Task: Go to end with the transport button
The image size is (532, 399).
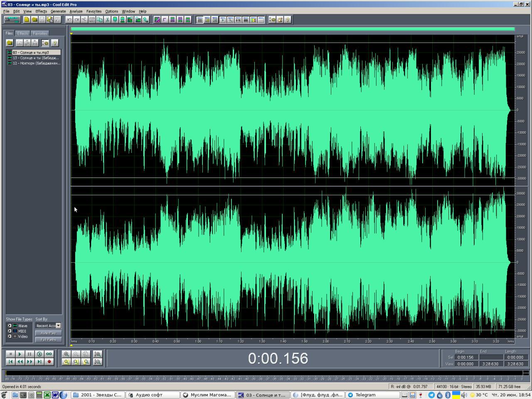Action: [x=39, y=362]
